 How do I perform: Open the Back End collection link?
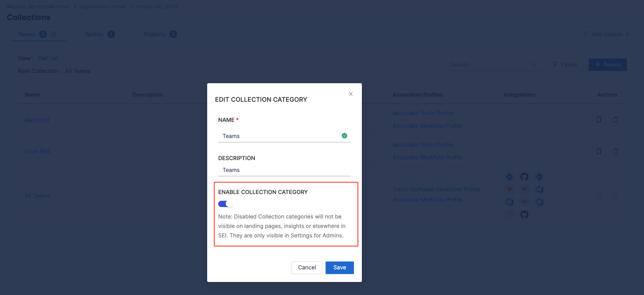[37, 120]
